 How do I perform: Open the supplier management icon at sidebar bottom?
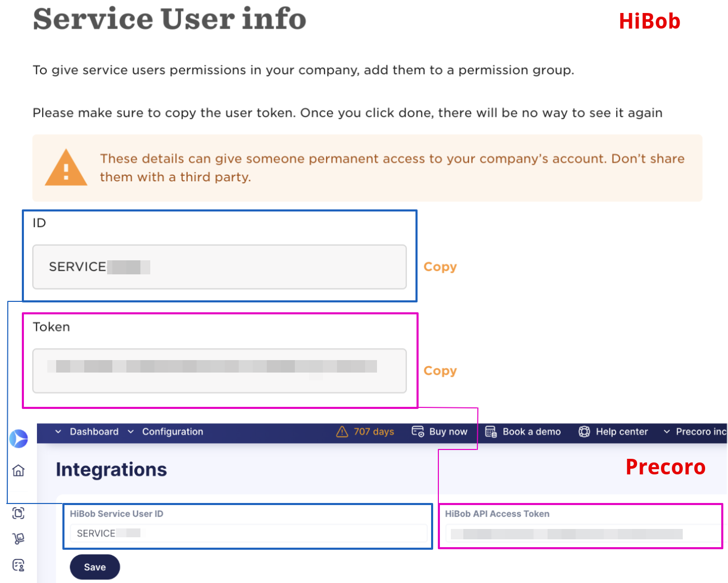click(x=18, y=565)
